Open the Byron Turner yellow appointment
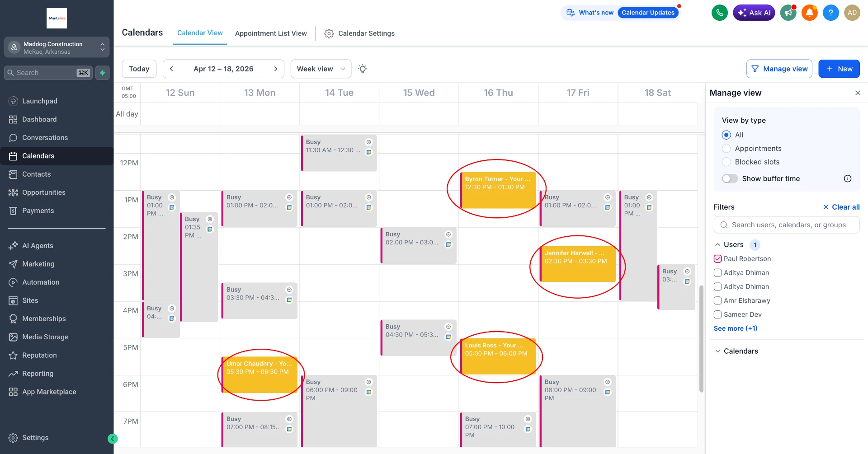Screen dimensions: 868x454 pyautogui.click(x=498, y=190)
